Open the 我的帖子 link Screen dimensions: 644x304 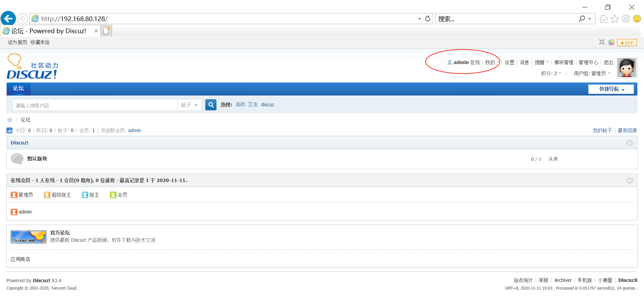602,130
